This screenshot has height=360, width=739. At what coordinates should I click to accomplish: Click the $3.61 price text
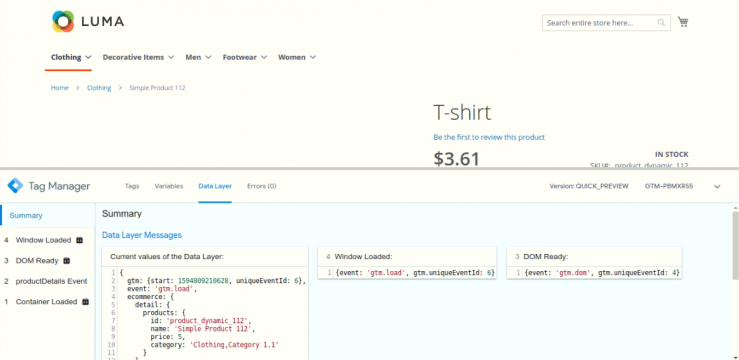[x=456, y=158]
